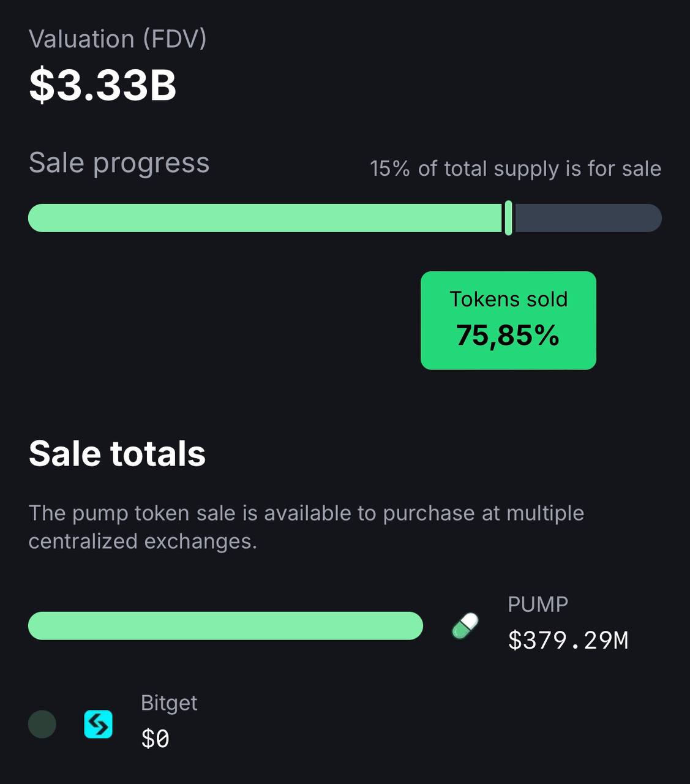690x784 pixels.
Task: Click the sale progress slider handle
Action: 509,218
